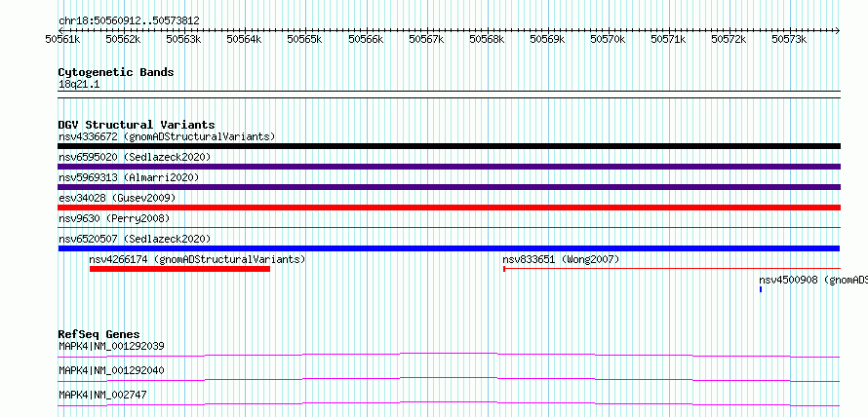Screen dimensions: 868x417
Task: Open variant nsv4336672 gnomAD label
Action: pyautogui.click(x=167, y=136)
